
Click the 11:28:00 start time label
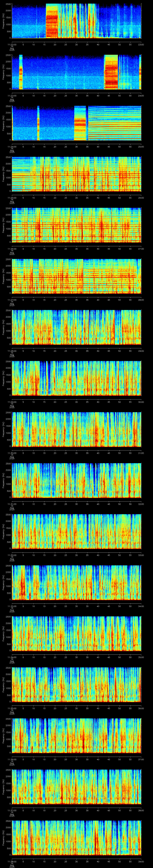pos(12,351)
